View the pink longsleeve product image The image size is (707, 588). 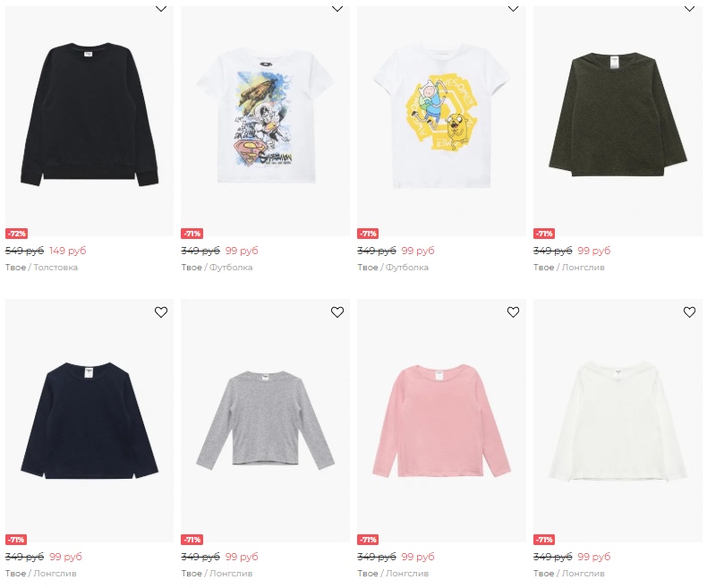click(x=441, y=421)
